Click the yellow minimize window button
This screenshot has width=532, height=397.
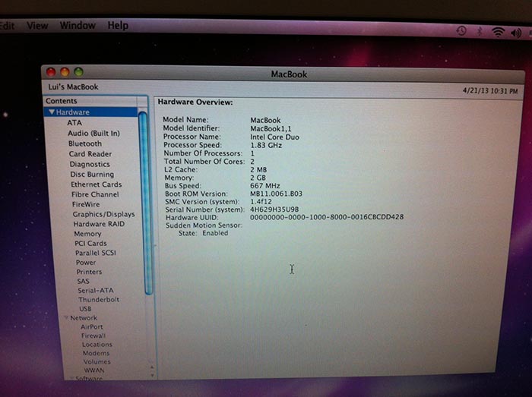pyautogui.click(x=65, y=72)
